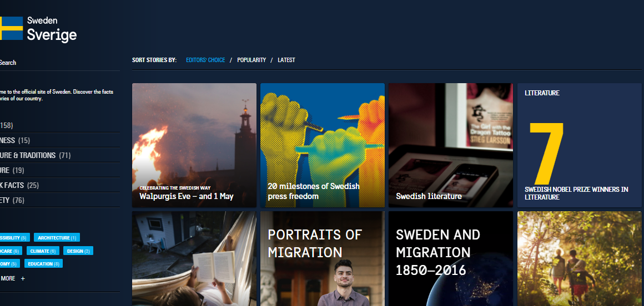Select the category with count (15)
The height and width of the screenshot is (306, 644).
[x=59, y=140]
